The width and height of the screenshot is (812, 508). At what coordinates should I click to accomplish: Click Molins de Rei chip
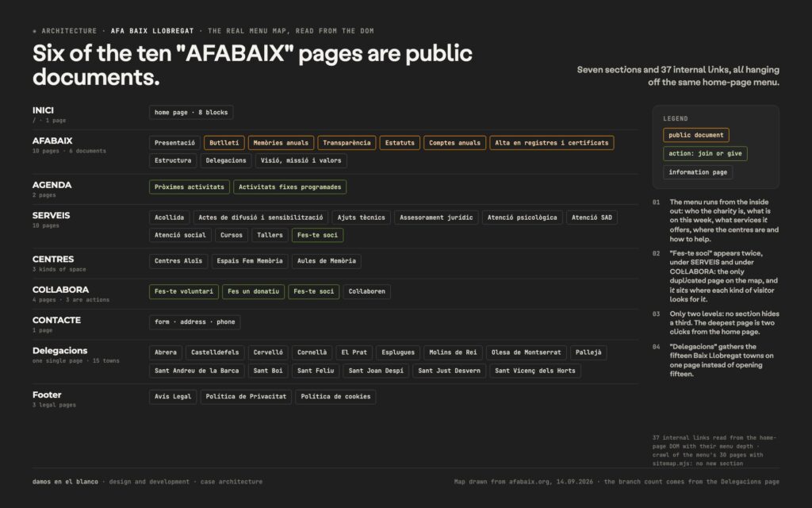coord(453,353)
